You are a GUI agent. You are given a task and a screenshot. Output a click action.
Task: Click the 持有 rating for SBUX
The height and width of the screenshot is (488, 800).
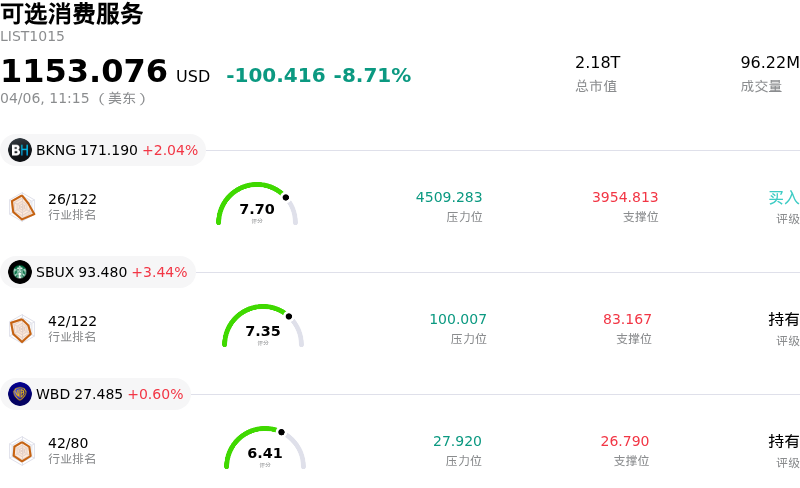(x=783, y=319)
